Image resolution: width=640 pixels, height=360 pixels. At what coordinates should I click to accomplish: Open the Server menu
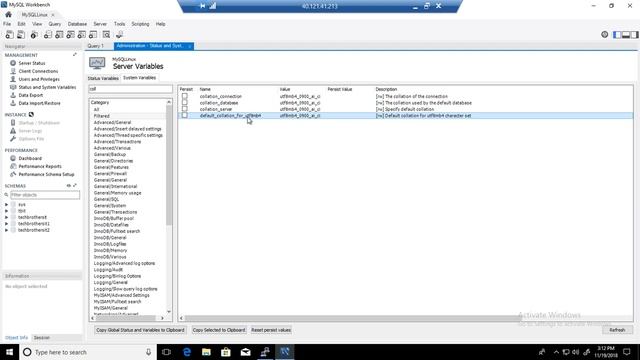[x=100, y=24]
